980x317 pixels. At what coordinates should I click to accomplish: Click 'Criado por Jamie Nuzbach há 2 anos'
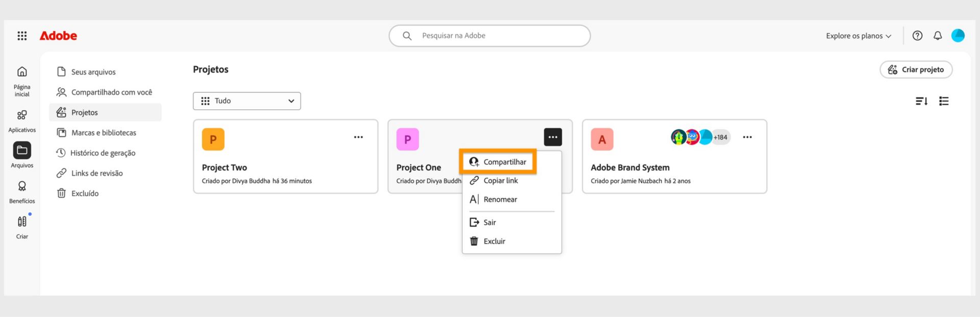tap(641, 181)
